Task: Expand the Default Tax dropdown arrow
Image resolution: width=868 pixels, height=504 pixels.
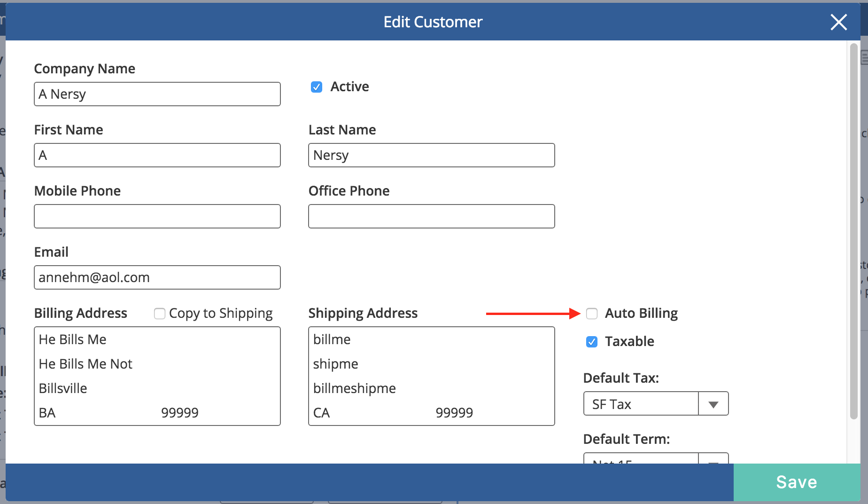Action: click(713, 404)
